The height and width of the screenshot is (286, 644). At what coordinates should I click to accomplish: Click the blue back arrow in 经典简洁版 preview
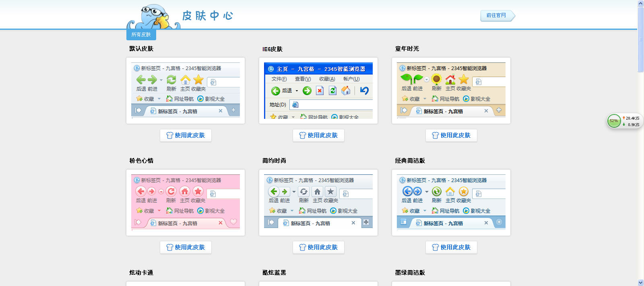coord(407,191)
